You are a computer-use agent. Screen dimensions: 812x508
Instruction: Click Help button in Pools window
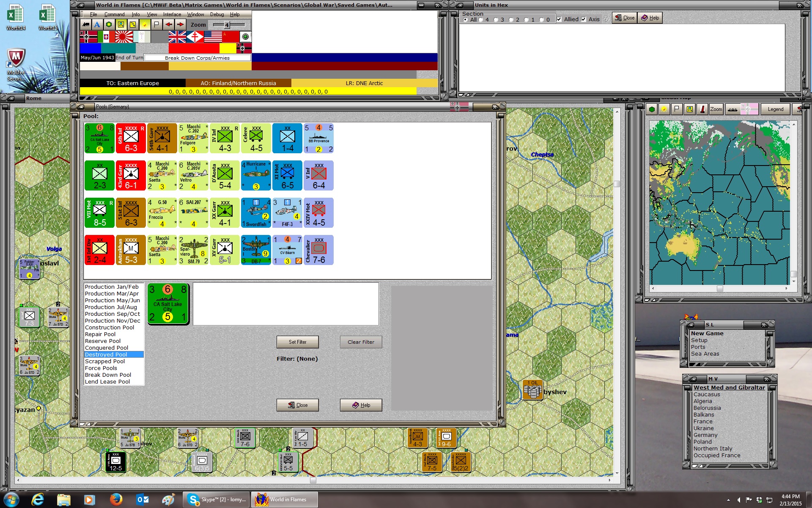click(361, 405)
